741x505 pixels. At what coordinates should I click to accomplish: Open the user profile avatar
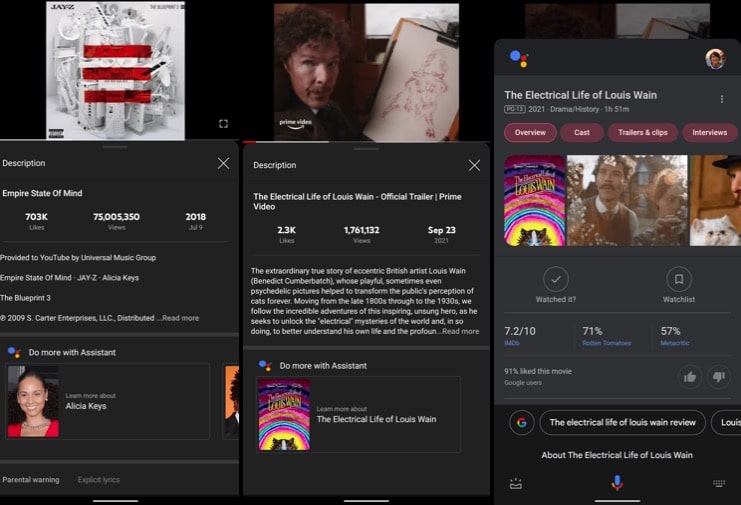pos(715,59)
